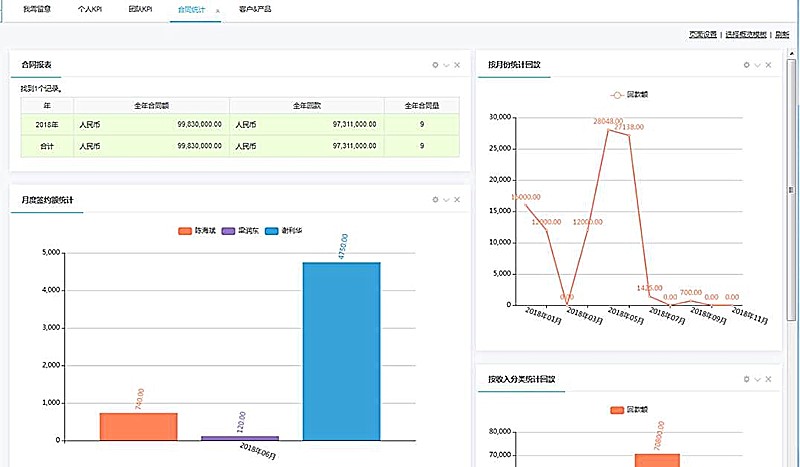Click the 刷新 refresh link
Viewport: 800px width, 467px height.
(x=781, y=34)
